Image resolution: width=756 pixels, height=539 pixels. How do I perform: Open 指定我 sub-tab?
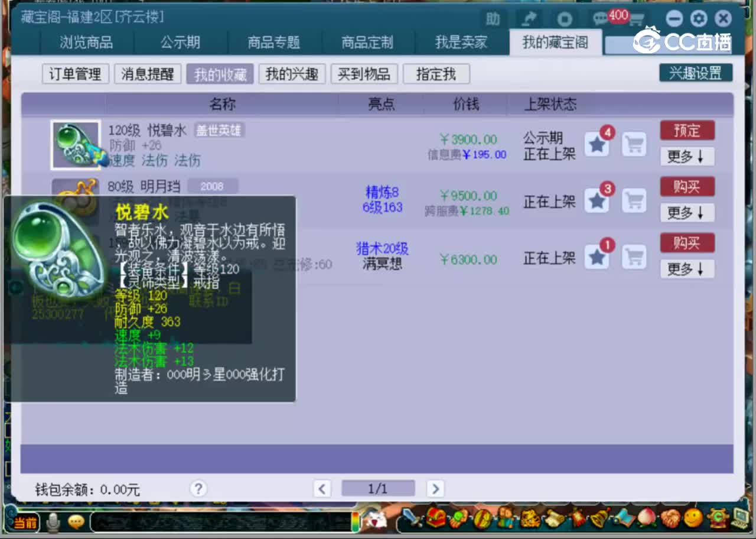(436, 74)
